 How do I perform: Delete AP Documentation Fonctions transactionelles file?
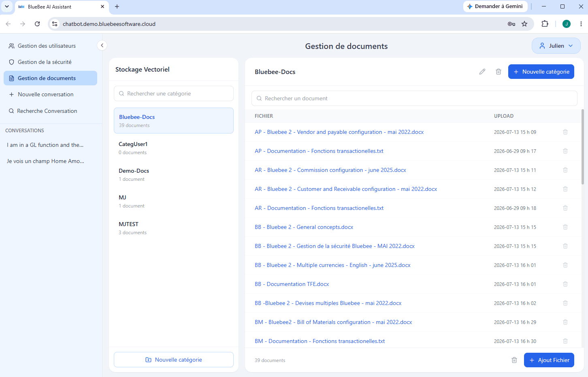565,151
